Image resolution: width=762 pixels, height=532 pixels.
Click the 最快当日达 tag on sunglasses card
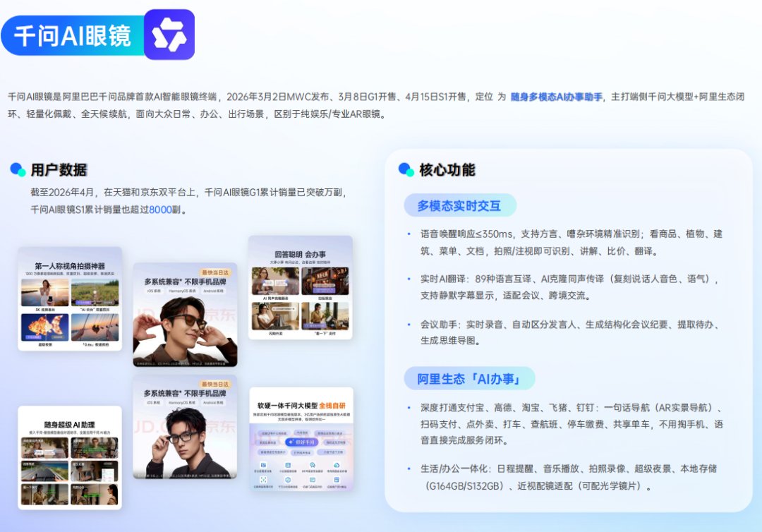tap(215, 272)
